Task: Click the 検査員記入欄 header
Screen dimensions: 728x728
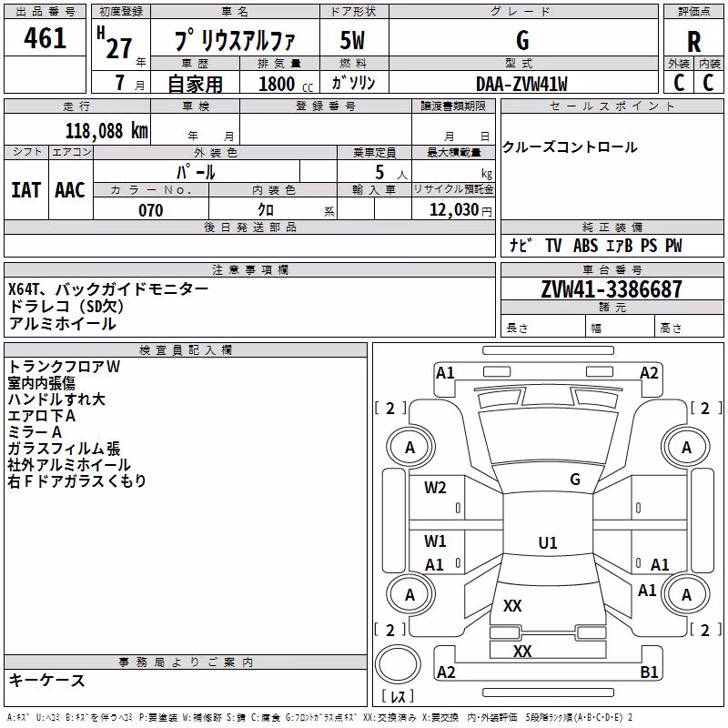Action: [186, 350]
